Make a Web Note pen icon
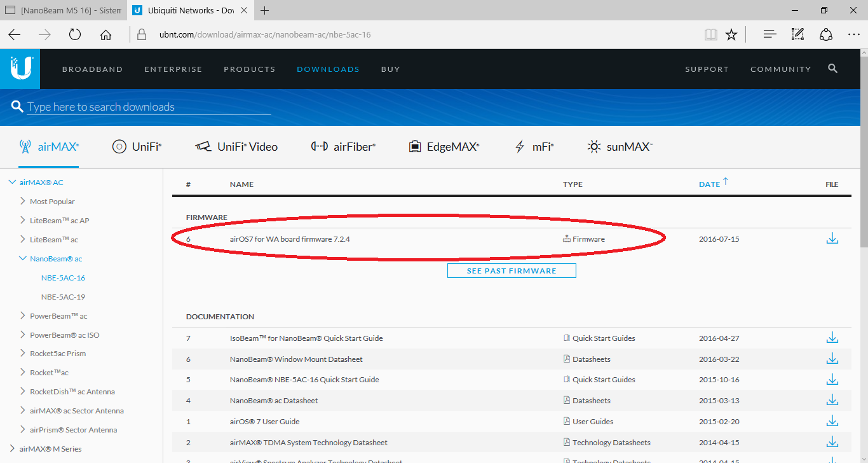Screen dimensions: 868x463 [797, 34]
